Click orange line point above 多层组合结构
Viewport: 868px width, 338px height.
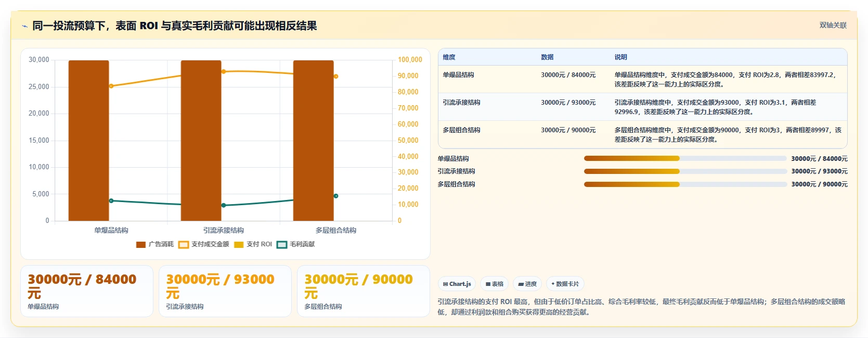tap(336, 77)
